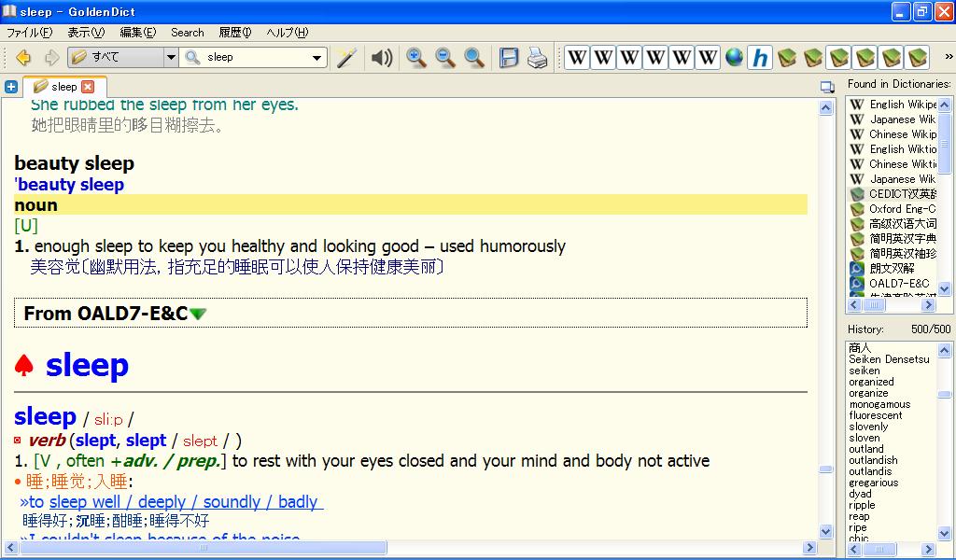
Task: Click the magic wand scan popup icon
Action: [x=347, y=58]
